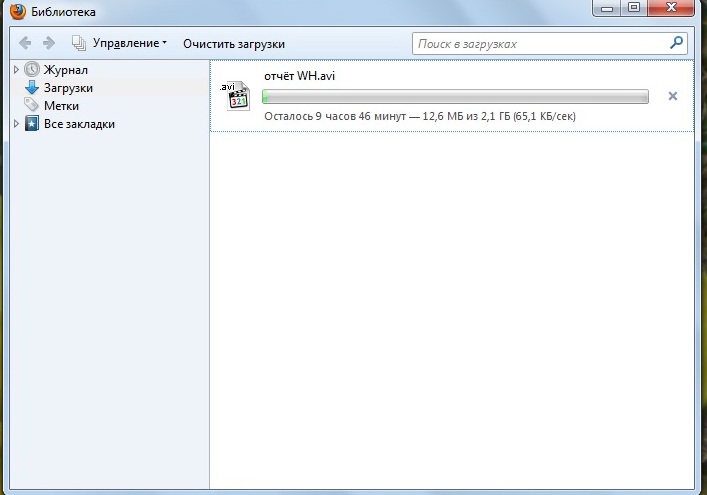Maximize the Библиотека window

(634, 8)
